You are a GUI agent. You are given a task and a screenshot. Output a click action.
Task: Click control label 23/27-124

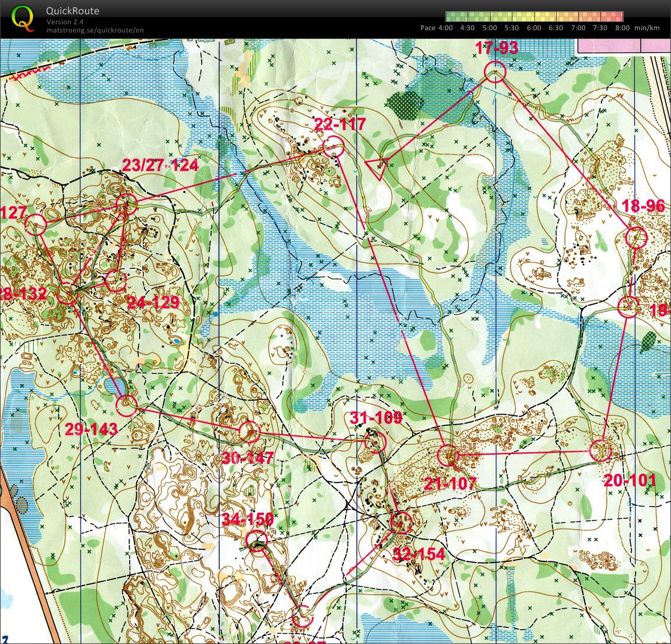coord(160,165)
